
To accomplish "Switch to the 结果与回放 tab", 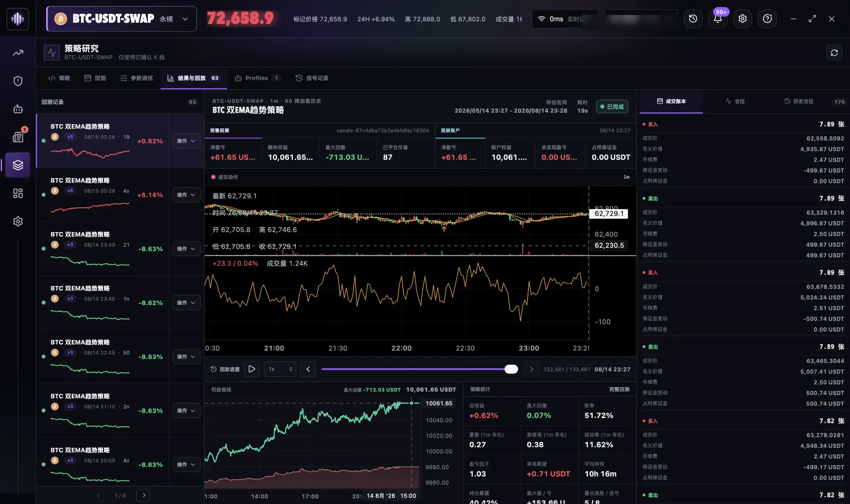I will (194, 78).
